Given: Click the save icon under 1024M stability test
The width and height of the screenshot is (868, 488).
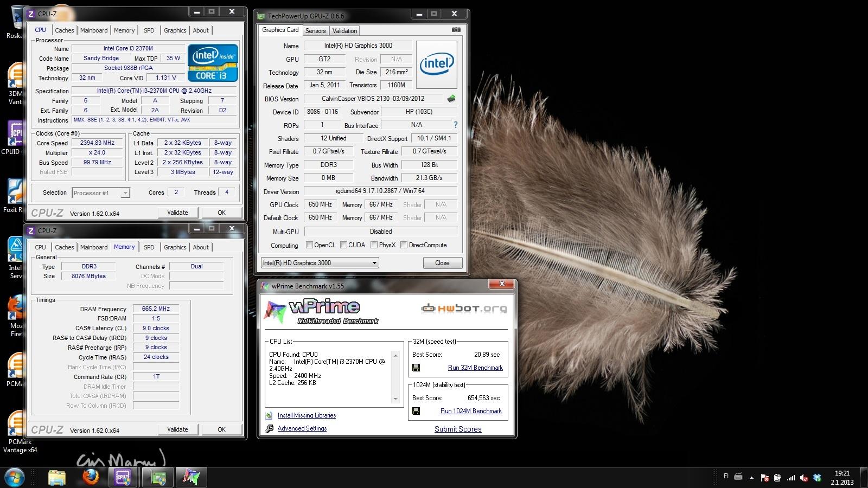Looking at the screenshot, I should [416, 411].
